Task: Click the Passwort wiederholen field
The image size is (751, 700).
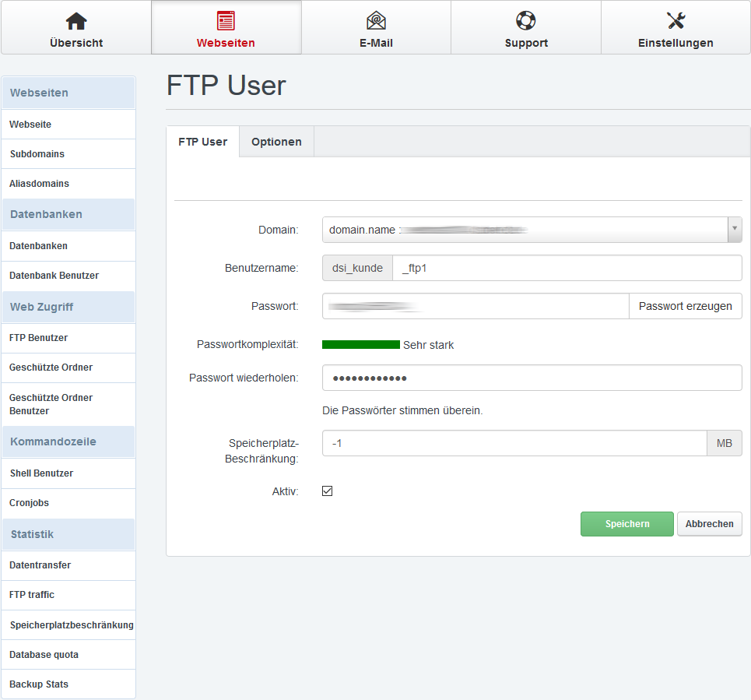Action: tap(532, 378)
